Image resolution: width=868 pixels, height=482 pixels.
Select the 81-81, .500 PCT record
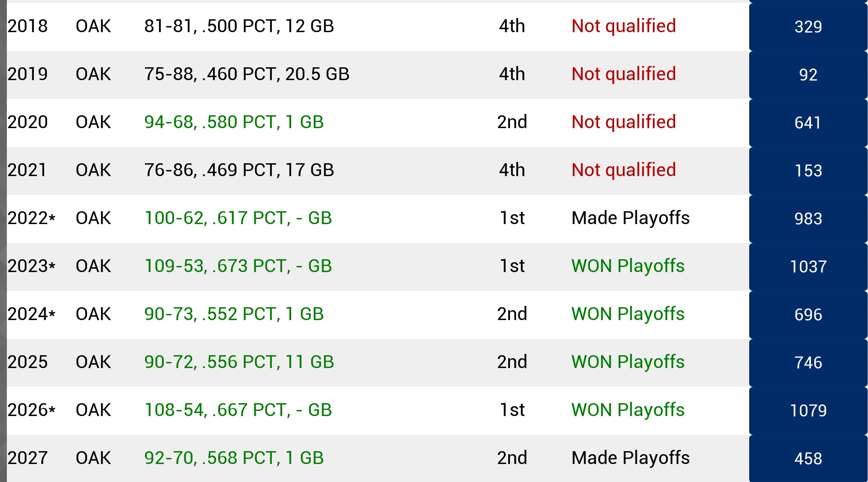point(239,26)
